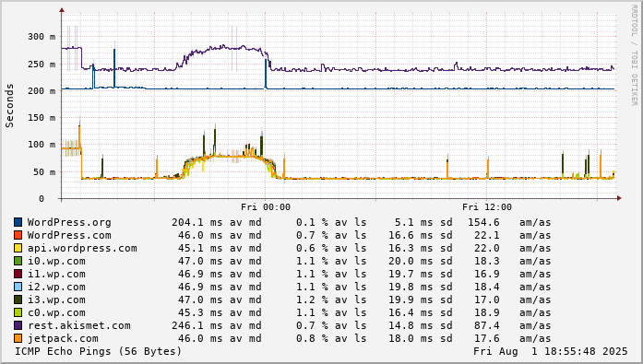The image size is (643, 364).
Task: Click the 87.4 am/as value
Action: pyautogui.click(x=487, y=325)
